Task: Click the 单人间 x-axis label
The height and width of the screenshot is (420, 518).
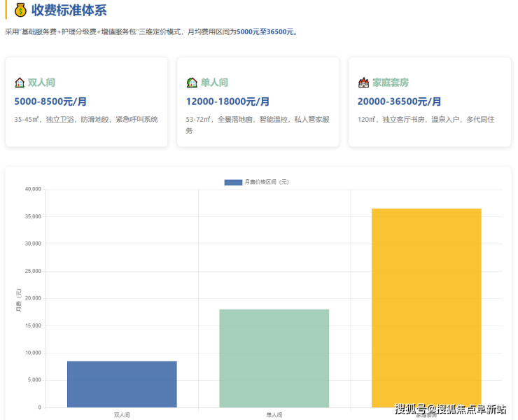Action: [x=274, y=414]
